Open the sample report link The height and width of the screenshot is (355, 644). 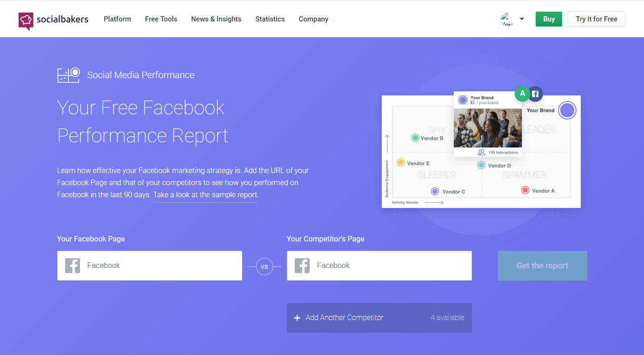coord(205,194)
